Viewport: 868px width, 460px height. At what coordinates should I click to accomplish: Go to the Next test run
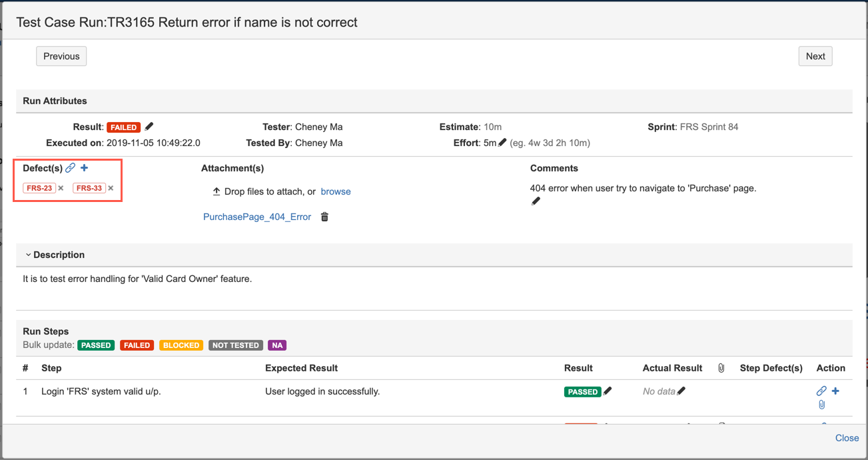click(815, 56)
